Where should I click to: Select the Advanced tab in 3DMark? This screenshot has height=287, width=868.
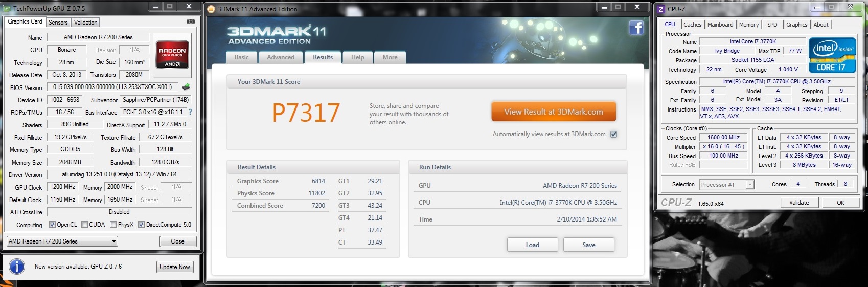[280, 57]
